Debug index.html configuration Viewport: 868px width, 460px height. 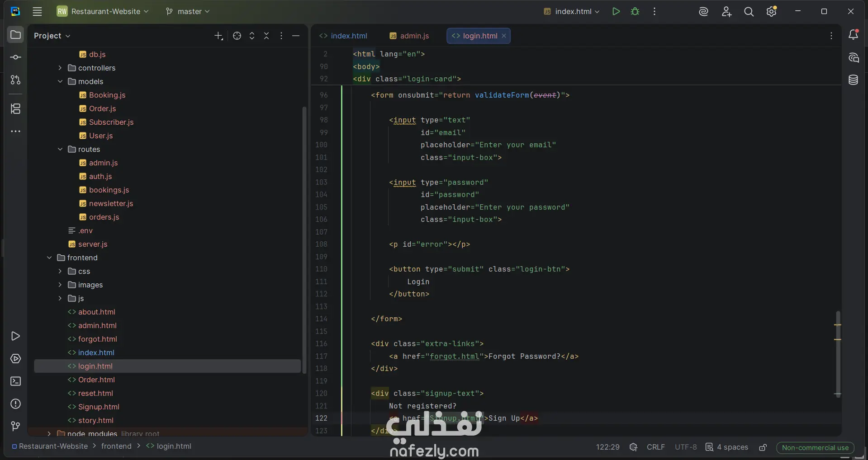(x=635, y=11)
